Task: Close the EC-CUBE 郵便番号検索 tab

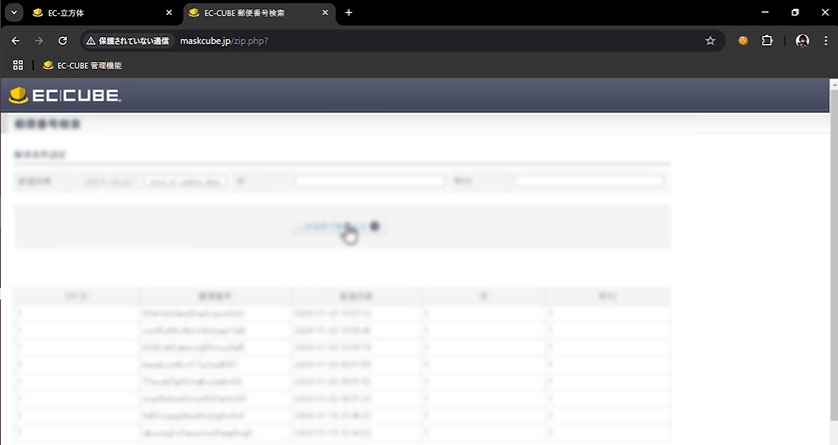Action: (325, 13)
